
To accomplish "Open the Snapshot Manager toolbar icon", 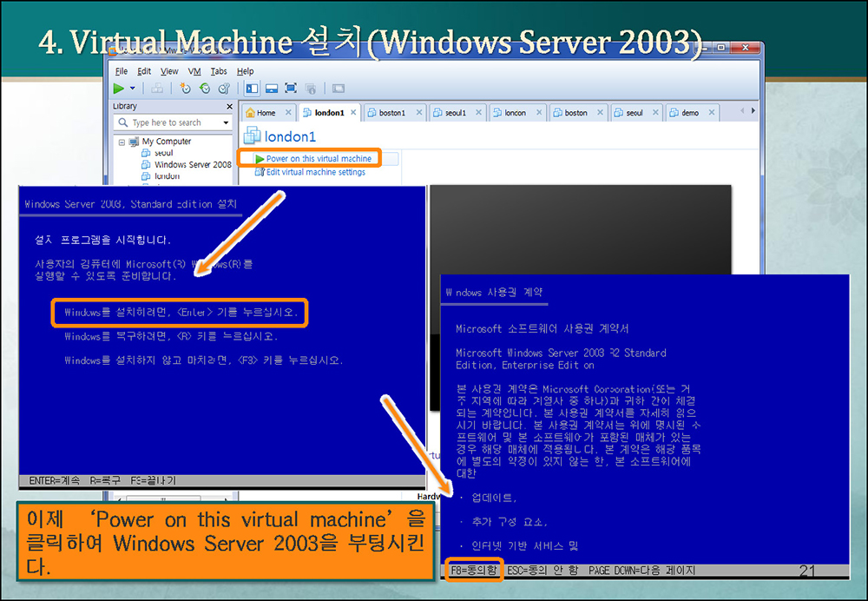I will coord(224,88).
